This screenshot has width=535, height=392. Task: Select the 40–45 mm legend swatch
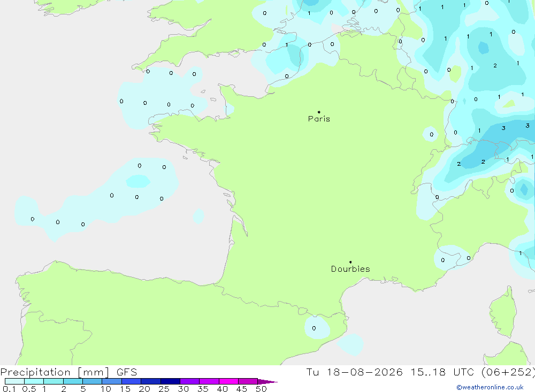pos(228,381)
